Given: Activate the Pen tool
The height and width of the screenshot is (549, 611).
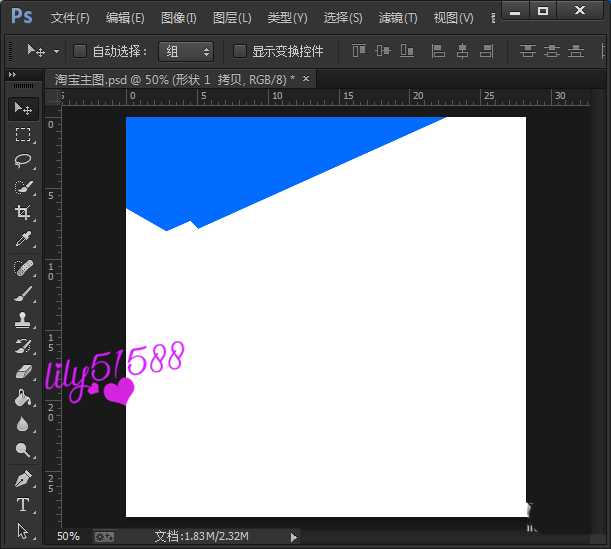Looking at the screenshot, I should 22,479.
